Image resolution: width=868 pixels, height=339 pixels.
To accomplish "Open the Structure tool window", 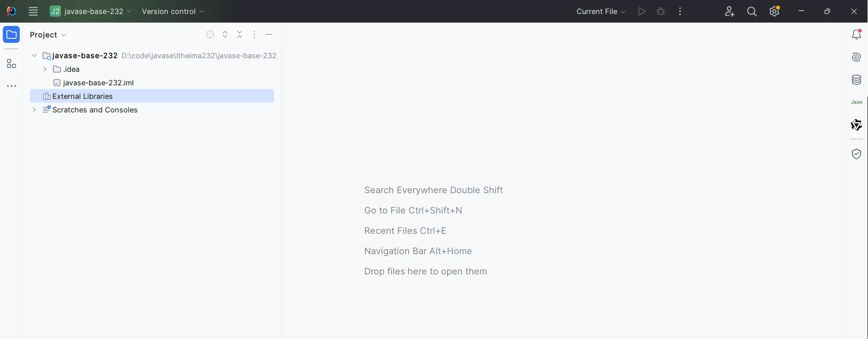I will click(x=11, y=64).
